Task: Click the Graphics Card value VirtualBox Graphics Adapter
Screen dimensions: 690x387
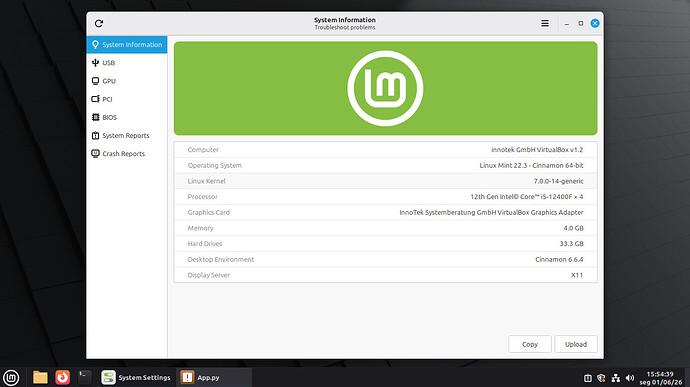Action: (x=491, y=212)
